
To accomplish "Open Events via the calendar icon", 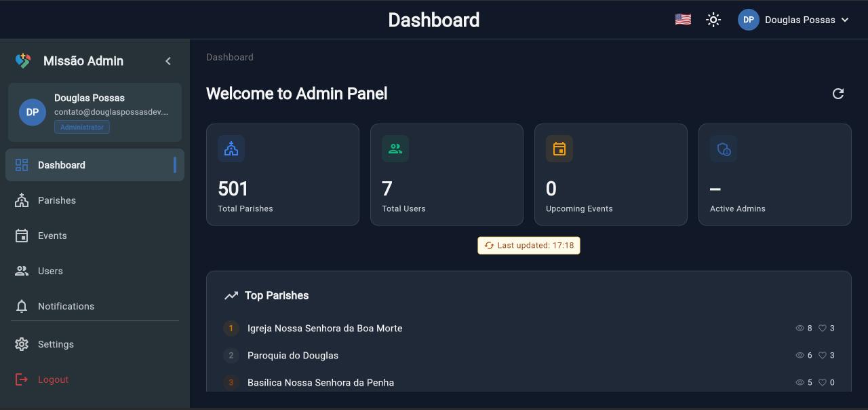I will pyautogui.click(x=21, y=235).
